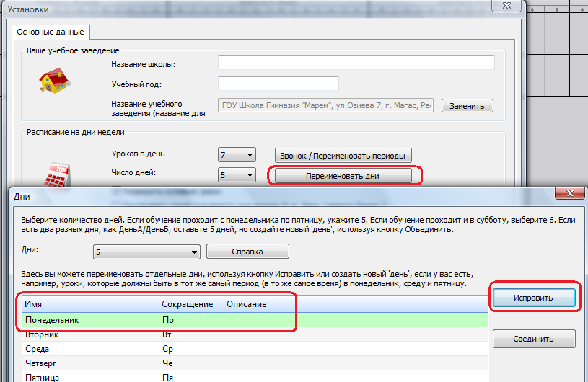Switch to the Основные данные tab
The height and width of the screenshot is (382, 588).
[x=50, y=32]
